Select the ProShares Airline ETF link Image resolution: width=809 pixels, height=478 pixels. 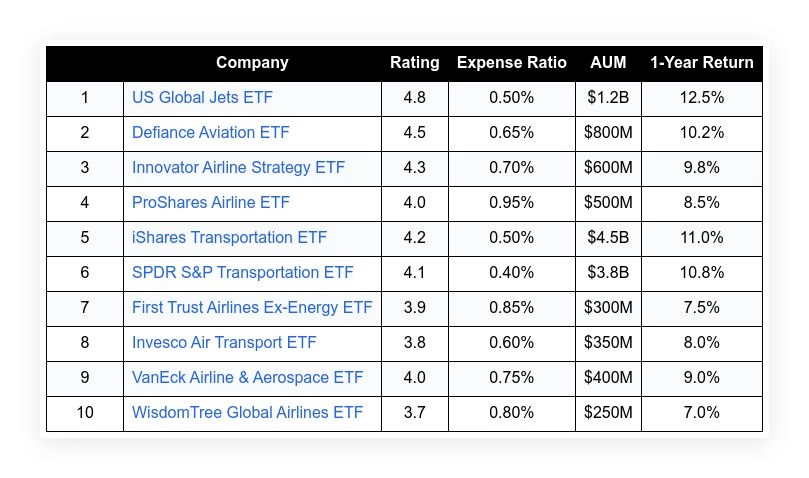(x=211, y=203)
